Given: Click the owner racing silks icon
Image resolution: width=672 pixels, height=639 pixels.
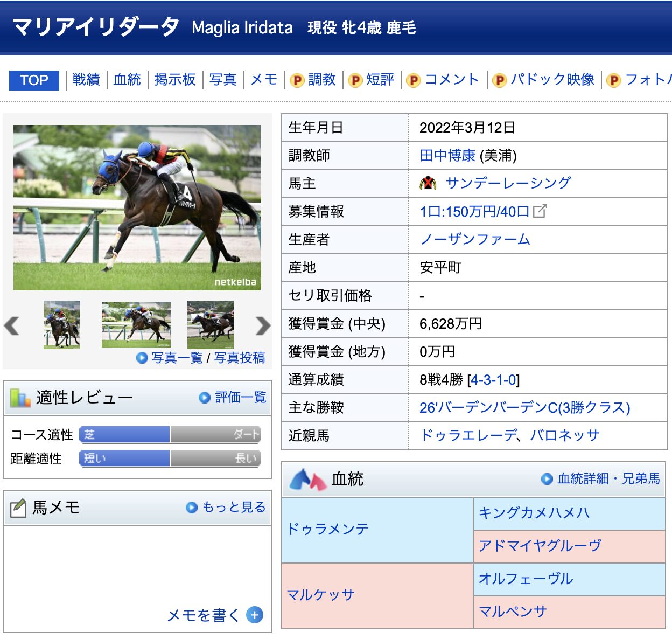Looking at the screenshot, I should tap(428, 184).
